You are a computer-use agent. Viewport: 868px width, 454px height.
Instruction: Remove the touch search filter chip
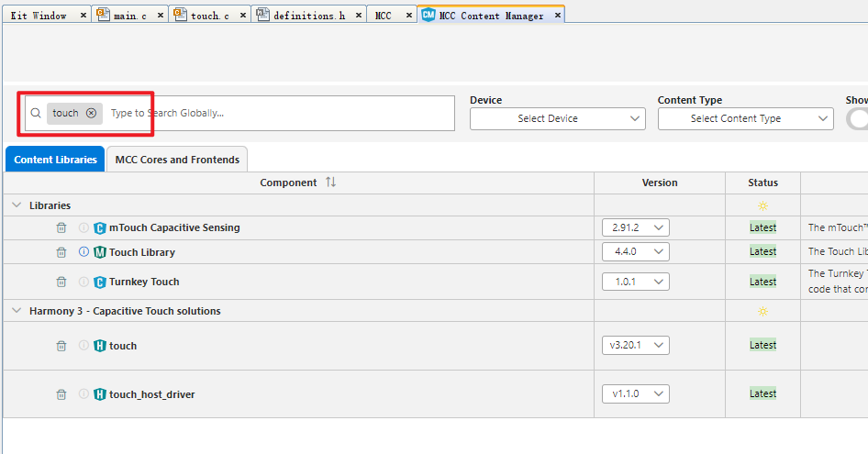[92, 113]
